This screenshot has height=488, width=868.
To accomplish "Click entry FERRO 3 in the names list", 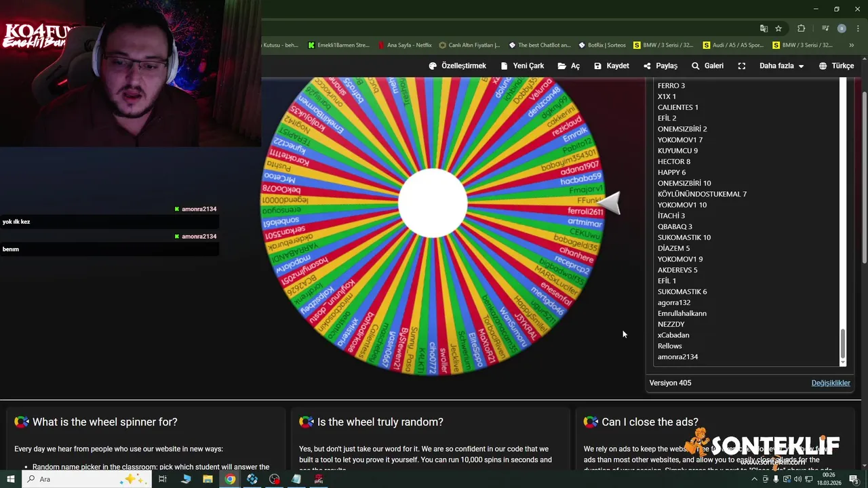I will tap(671, 85).
